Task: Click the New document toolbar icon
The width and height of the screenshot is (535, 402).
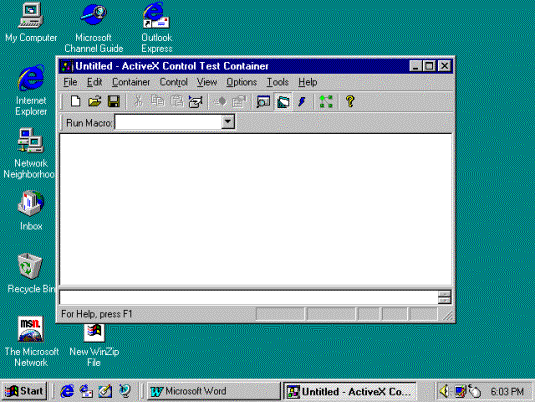Action: pos(75,101)
